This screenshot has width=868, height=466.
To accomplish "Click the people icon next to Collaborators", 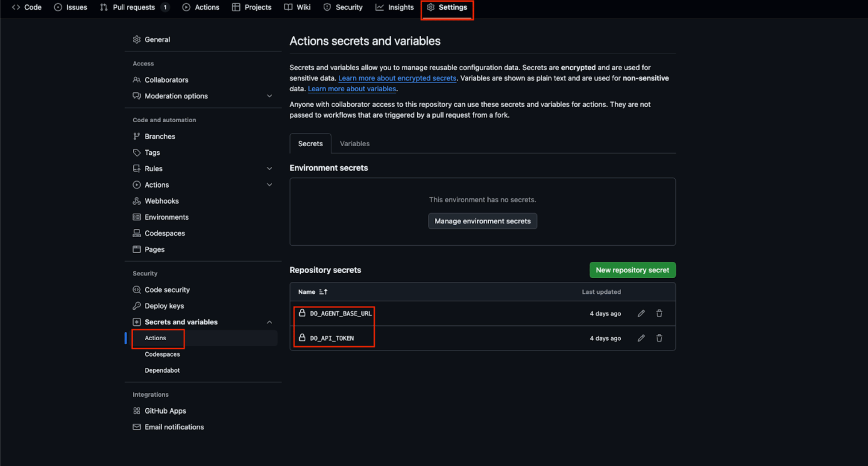I will (137, 80).
